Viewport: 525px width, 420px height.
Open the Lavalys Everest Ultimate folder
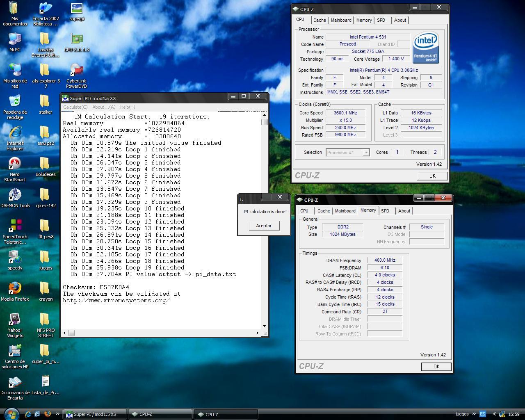[46, 45]
